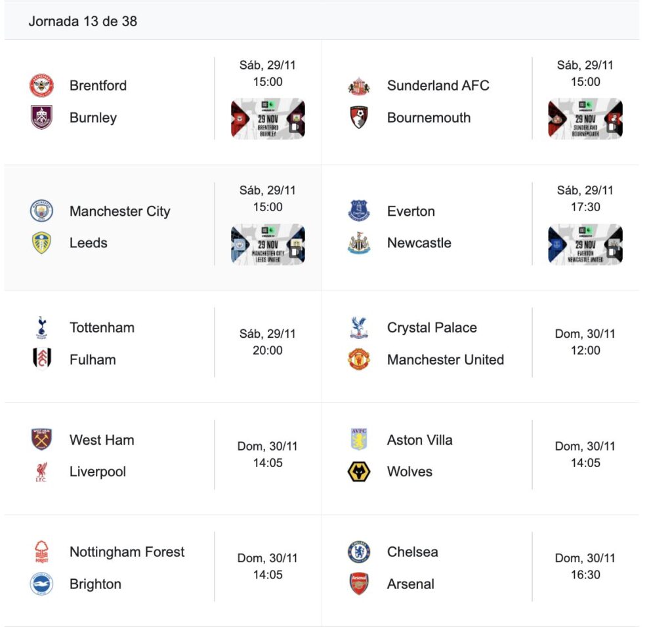
Task: Click the Manchester United crest icon
Action: click(359, 359)
